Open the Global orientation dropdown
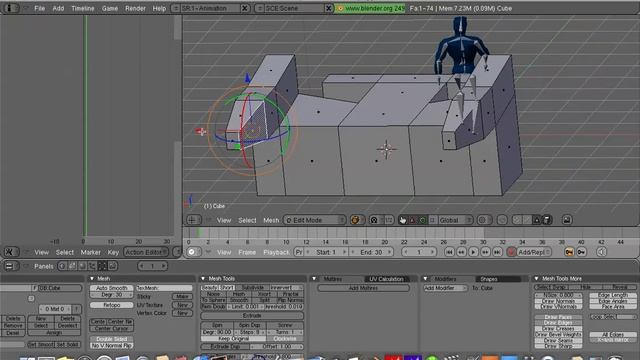Image resolution: width=640 pixels, height=360 pixels. (x=455, y=220)
